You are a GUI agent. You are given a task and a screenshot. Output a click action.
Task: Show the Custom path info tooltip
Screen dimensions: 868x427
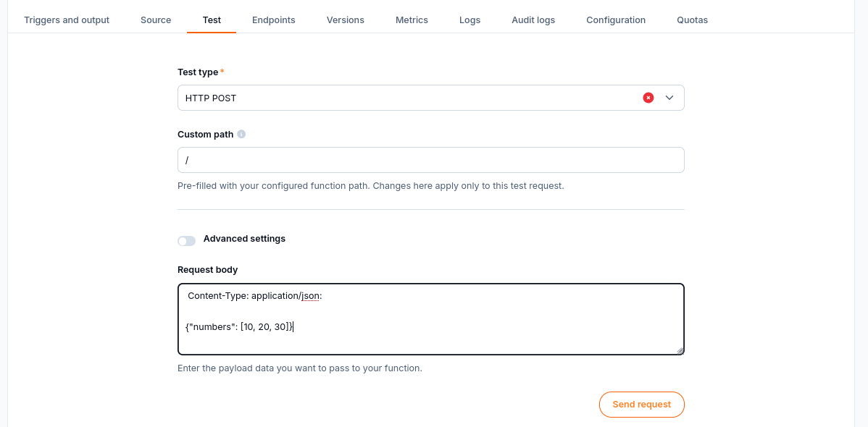pos(241,135)
